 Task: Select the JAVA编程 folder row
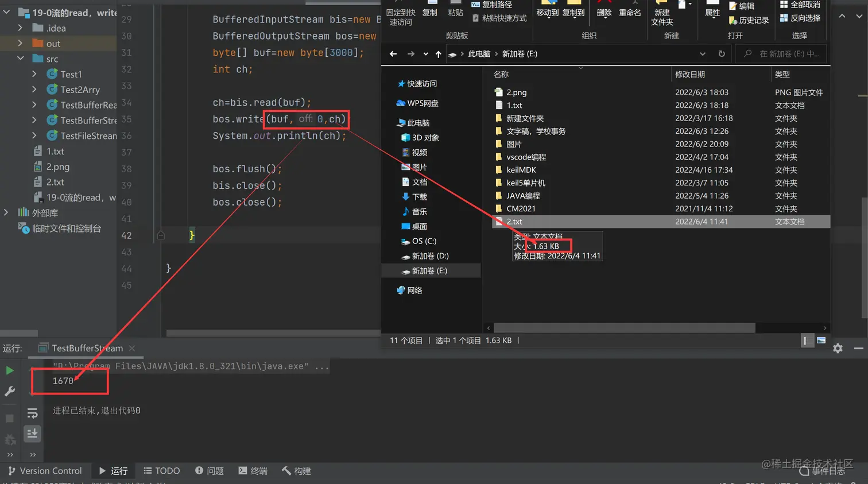661,196
